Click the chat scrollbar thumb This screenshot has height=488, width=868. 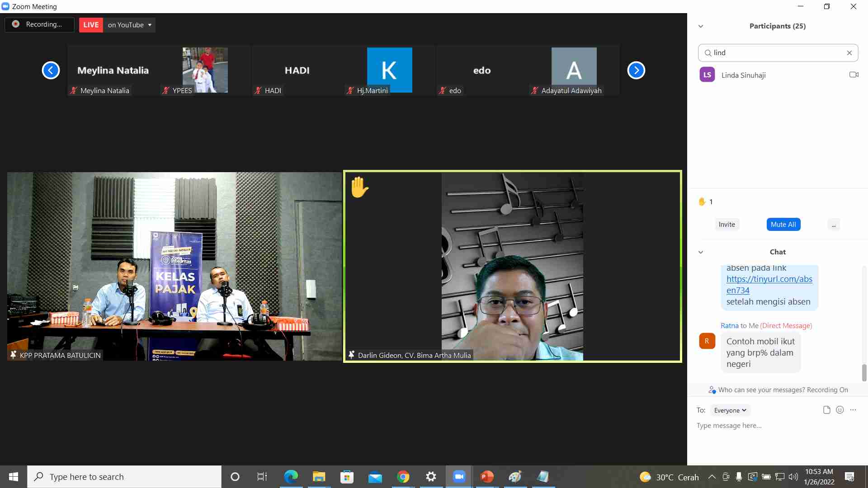coord(864,372)
